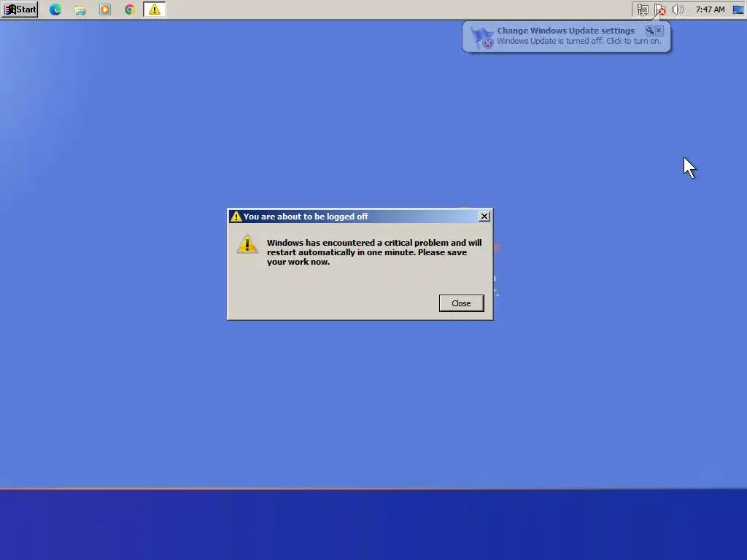Screen dimensions: 747x560
Task: Click the large warning icon in dialog body
Action: (247, 244)
